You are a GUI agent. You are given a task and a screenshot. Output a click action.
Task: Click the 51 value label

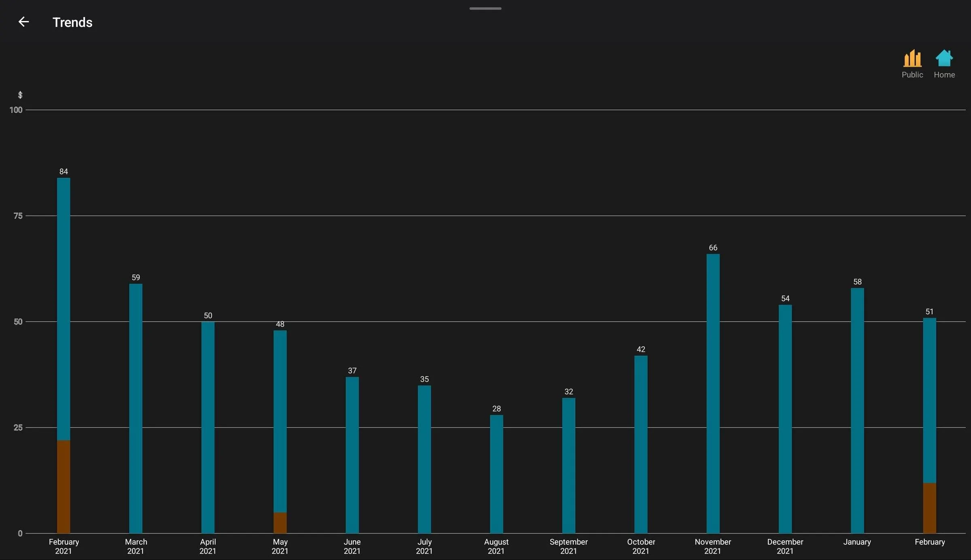pos(929,311)
